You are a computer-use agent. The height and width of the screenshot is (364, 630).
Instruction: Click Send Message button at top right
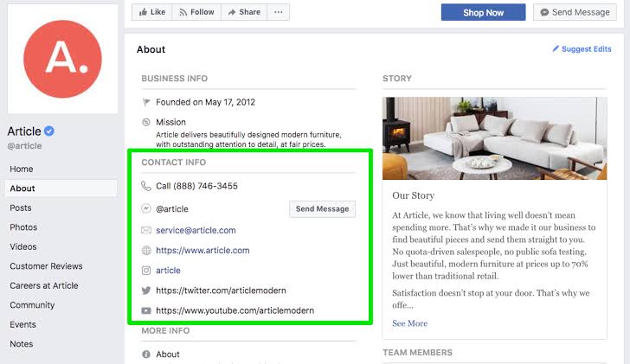coord(575,12)
